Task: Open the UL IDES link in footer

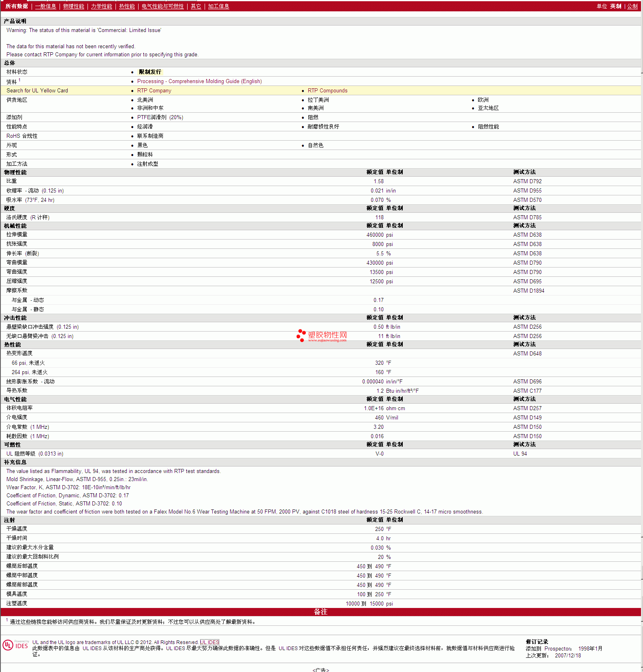Action: point(209,642)
